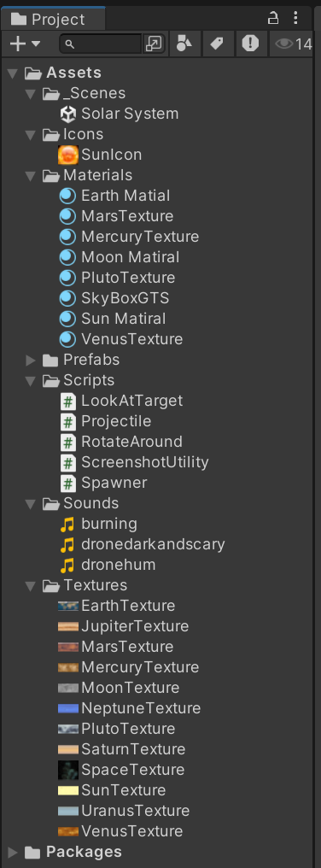The height and width of the screenshot is (868, 321).
Task: Click the Search by Import Log Type icon
Action: click(x=250, y=44)
